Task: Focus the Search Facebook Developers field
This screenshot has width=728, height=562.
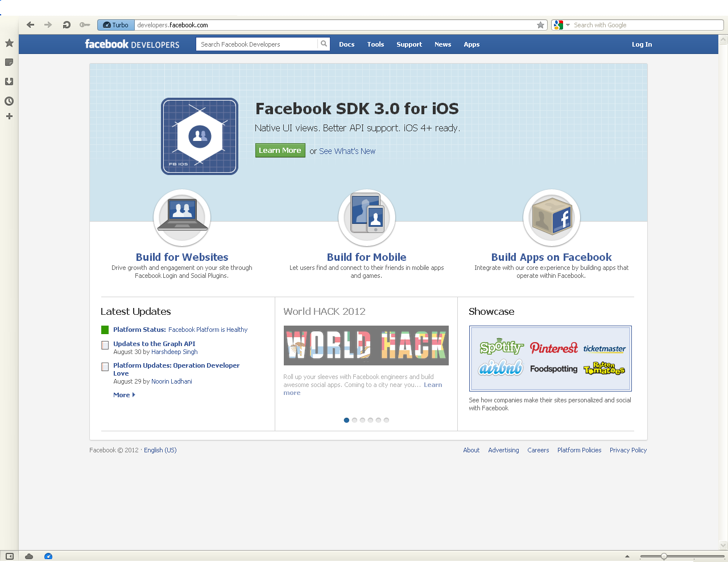Action: click(257, 44)
